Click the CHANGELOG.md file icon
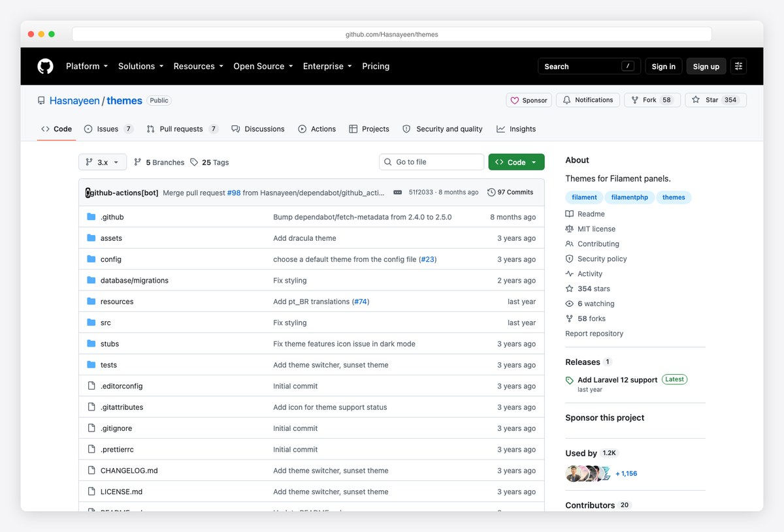 91,470
